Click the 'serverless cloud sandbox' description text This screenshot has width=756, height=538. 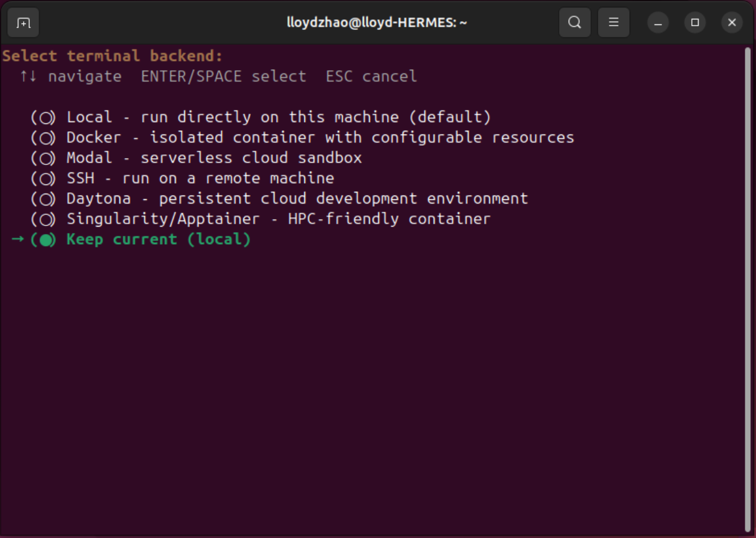251,158
